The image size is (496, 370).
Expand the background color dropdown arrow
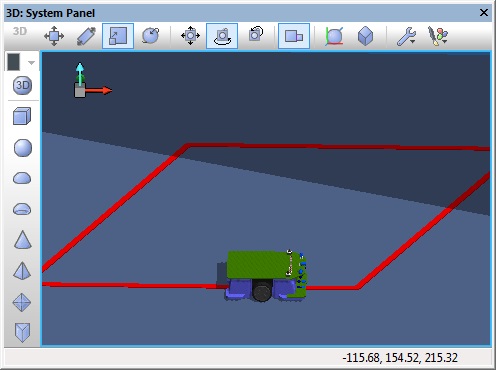pos(31,63)
